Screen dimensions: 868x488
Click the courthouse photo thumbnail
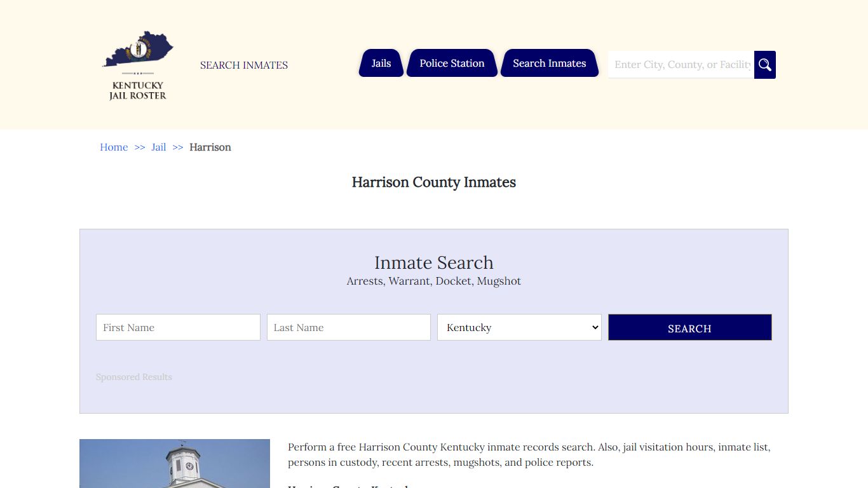[174, 463]
